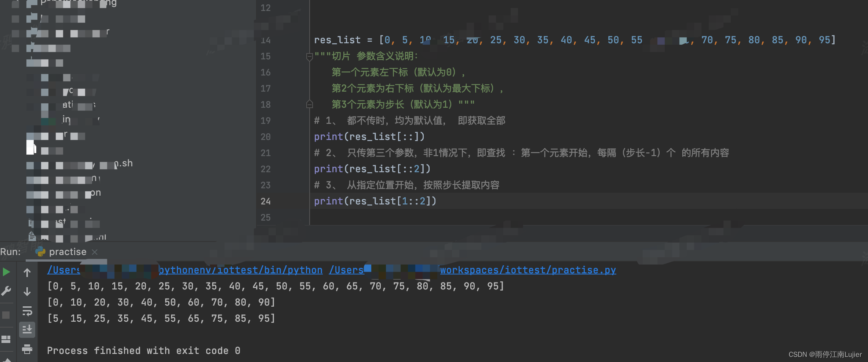The width and height of the screenshot is (868, 362).
Task: Click output line '[5, 15, 25, ...95]'
Action: (161, 318)
